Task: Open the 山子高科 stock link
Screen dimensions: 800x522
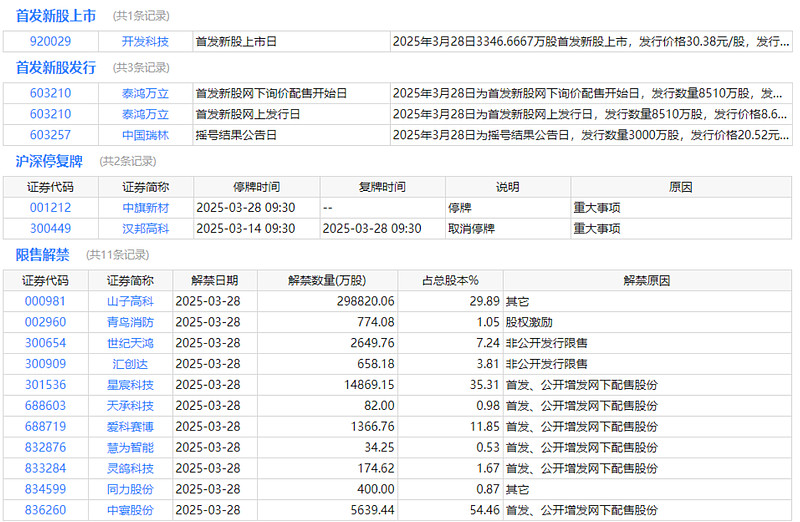Action: (130, 301)
